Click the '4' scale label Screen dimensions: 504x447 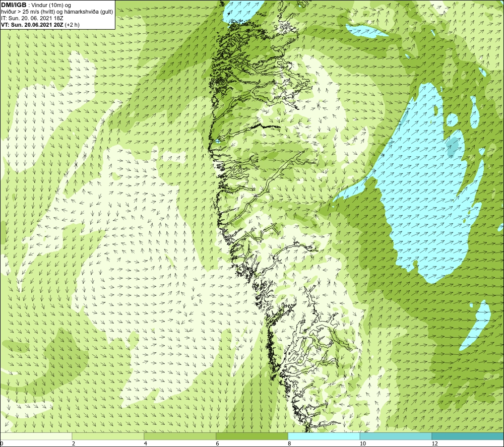tap(146, 443)
